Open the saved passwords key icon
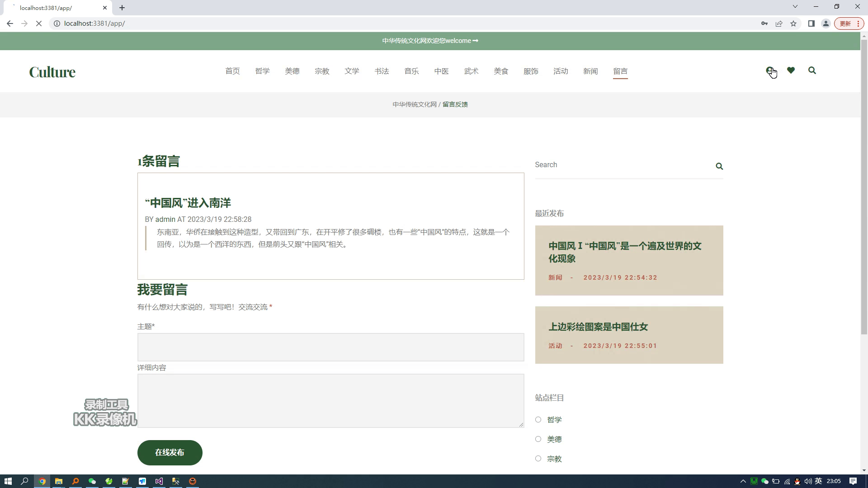 (x=764, y=23)
